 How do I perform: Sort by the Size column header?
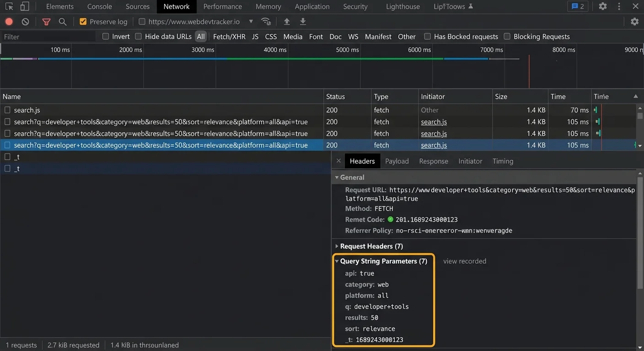520,96
